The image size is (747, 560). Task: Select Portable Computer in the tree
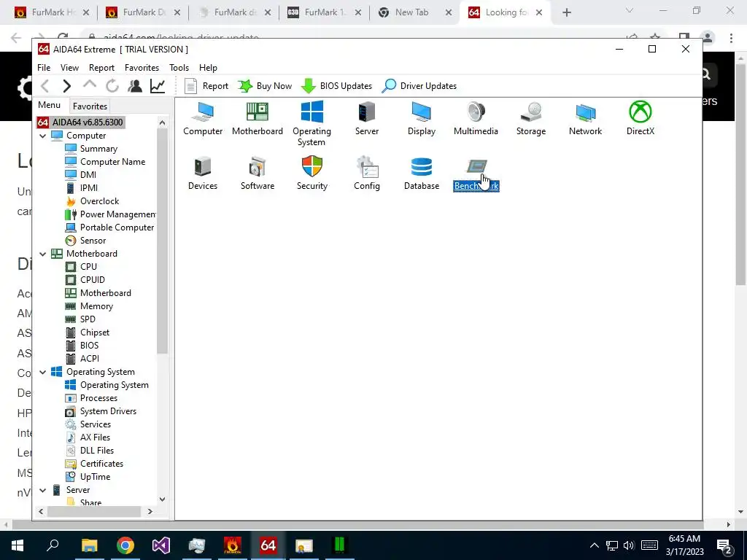[x=109, y=227]
